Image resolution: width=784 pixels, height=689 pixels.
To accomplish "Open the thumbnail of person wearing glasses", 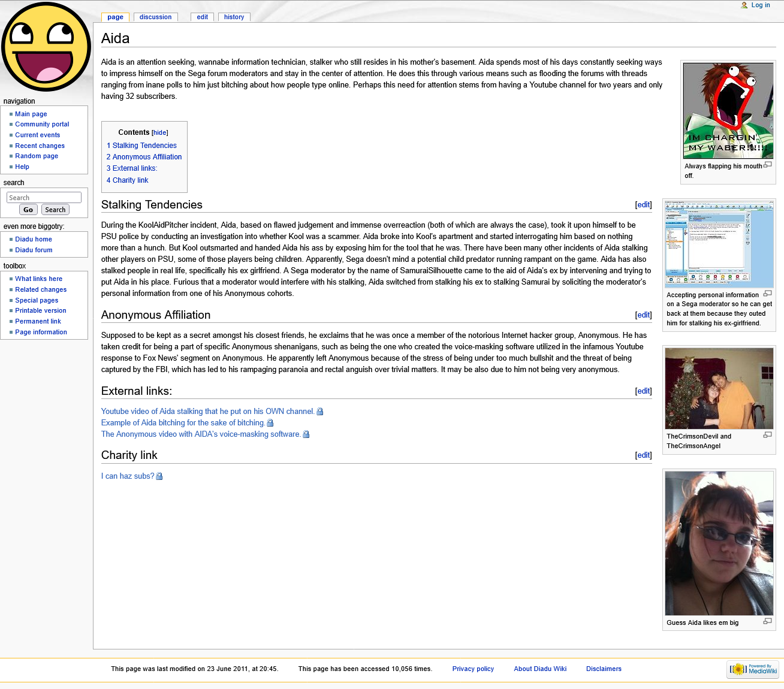I will (719, 543).
